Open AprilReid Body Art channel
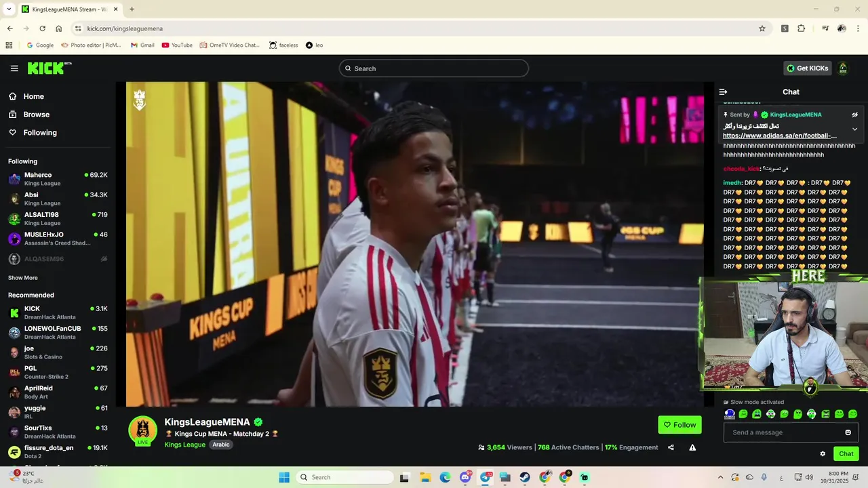 (x=58, y=392)
